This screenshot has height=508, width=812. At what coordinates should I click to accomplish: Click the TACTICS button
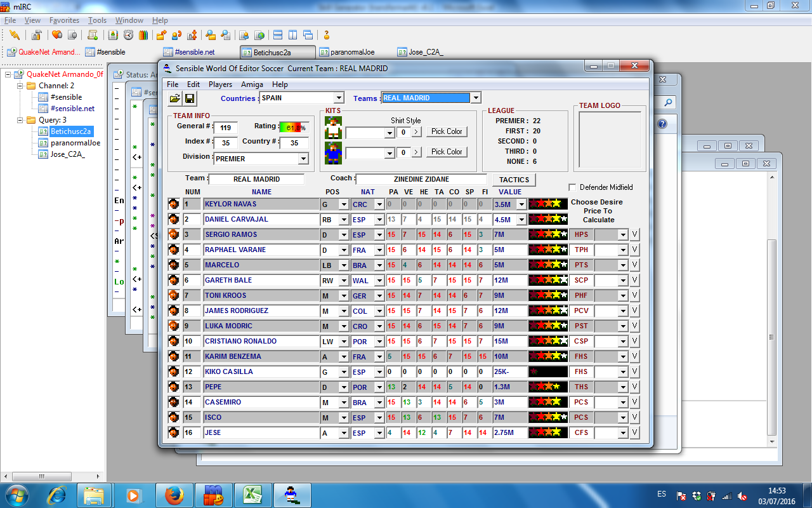[514, 180]
